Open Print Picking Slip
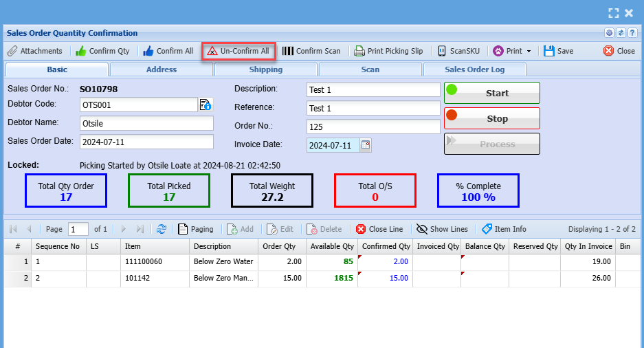The image size is (644, 348). pos(388,51)
